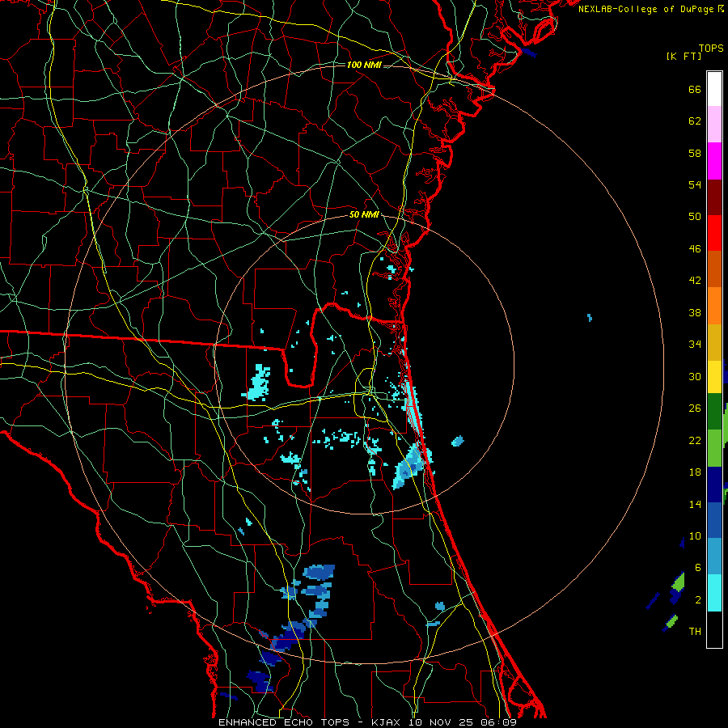Click the '54' legend value
728x728 pixels.
(695, 184)
